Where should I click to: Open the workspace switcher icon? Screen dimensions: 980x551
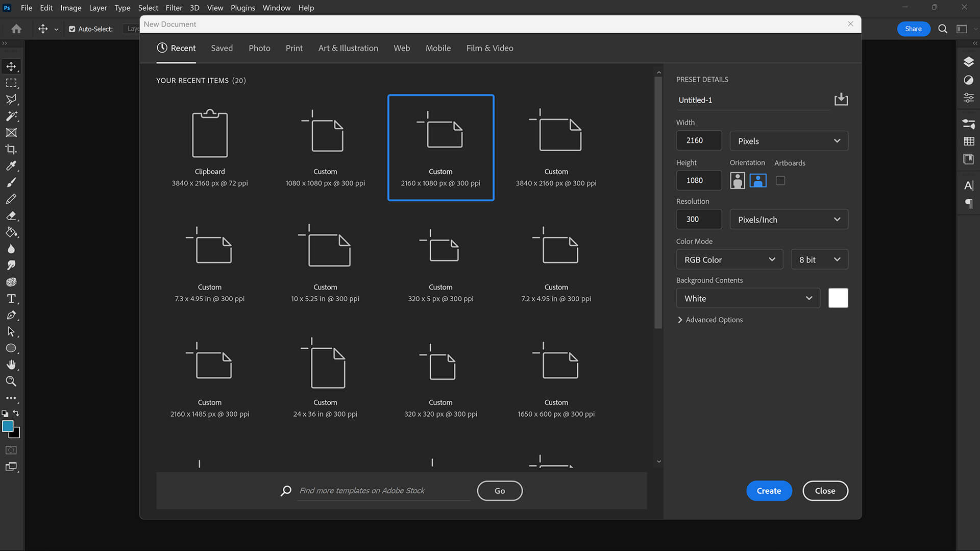tap(962, 29)
